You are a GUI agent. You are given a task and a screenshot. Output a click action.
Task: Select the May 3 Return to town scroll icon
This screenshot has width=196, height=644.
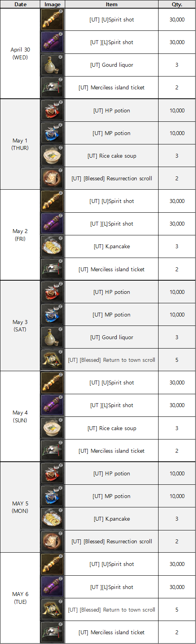52,360
